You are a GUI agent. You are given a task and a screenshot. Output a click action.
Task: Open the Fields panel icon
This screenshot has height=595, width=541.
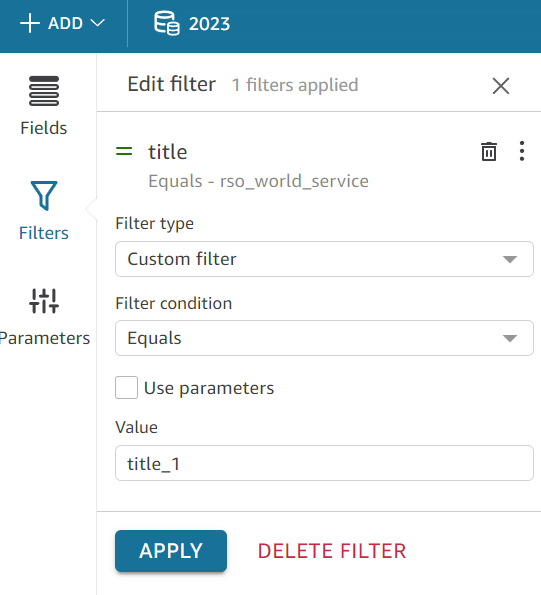44,91
